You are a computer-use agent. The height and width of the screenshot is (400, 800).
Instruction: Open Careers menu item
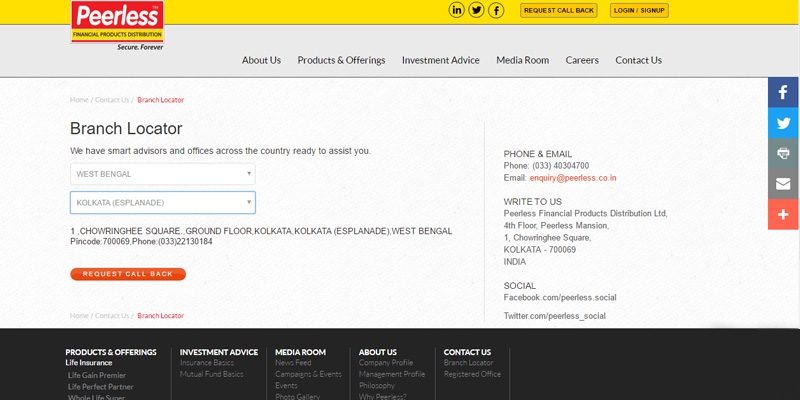pos(582,60)
